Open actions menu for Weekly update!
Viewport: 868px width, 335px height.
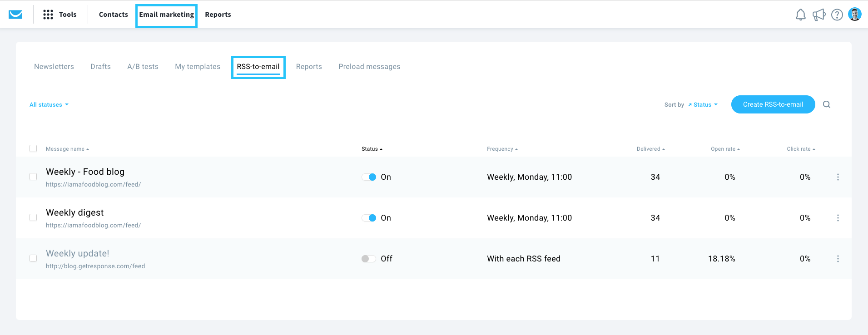pos(838,259)
